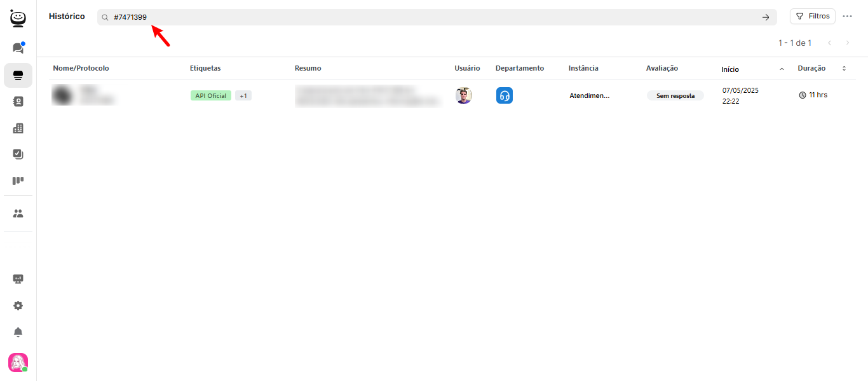The image size is (868, 381).
Task: Open the kanban board icon
Action: pyautogui.click(x=18, y=181)
